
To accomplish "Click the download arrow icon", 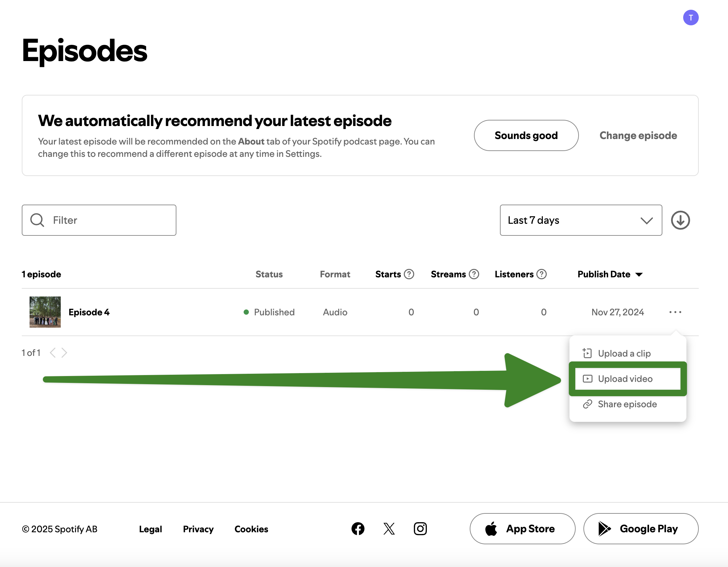I will pos(680,220).
